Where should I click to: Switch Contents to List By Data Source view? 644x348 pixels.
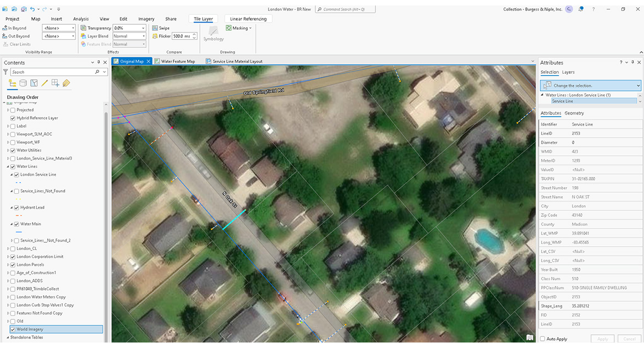coord(23,83)
